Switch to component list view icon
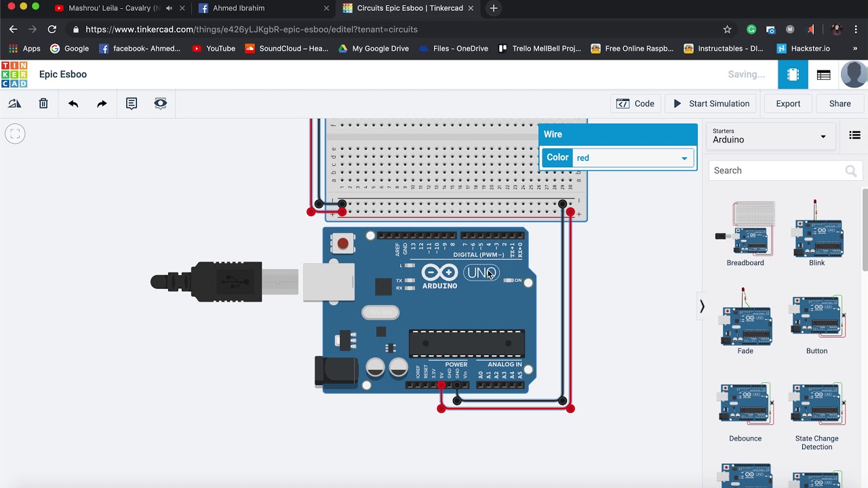 click(823, 75)
